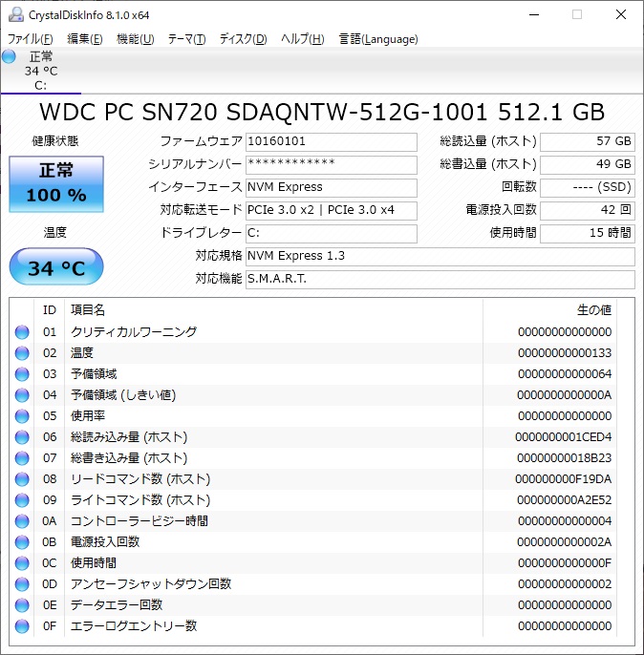The image size is (644, 655).
Task: Click the drive letter field C:
Action: click(331, 233)
